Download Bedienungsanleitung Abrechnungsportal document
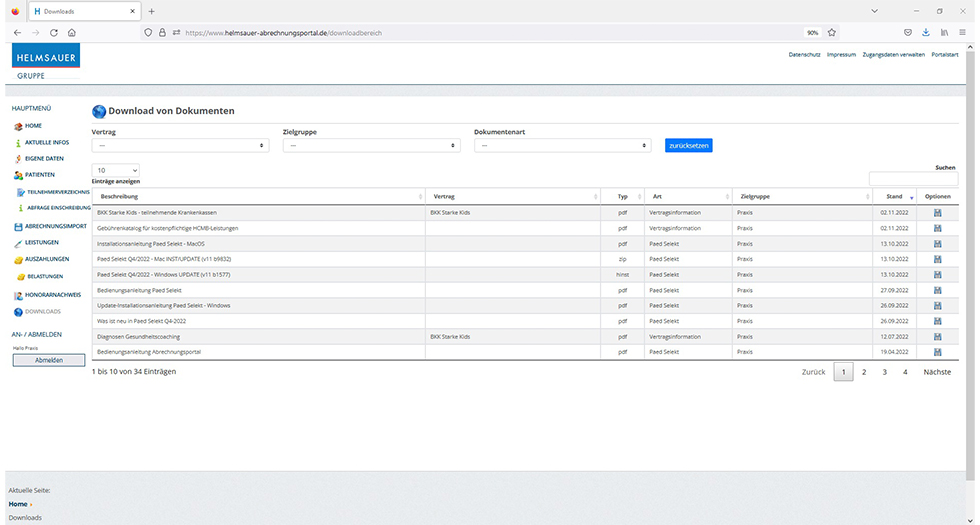This screenshot has width=980, height=525. coord(937,352)
